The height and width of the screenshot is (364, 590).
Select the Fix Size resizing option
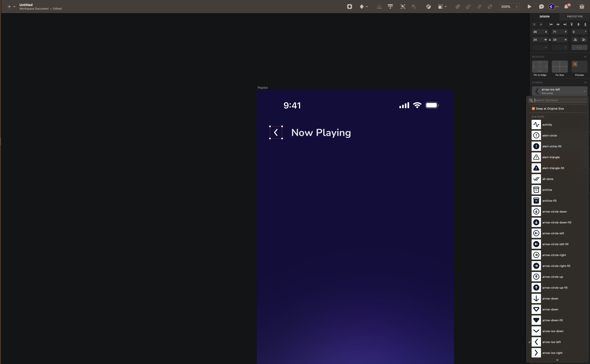click(560, 67)
